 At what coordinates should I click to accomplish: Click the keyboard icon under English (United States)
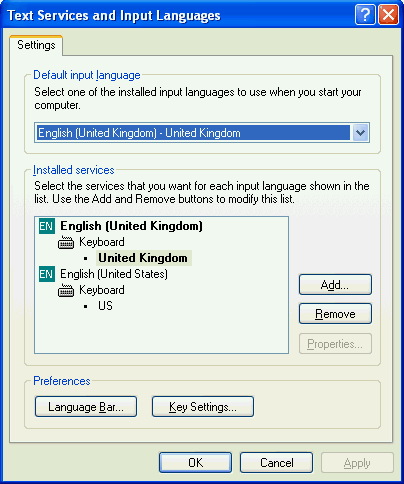click(x=66, y=290)
